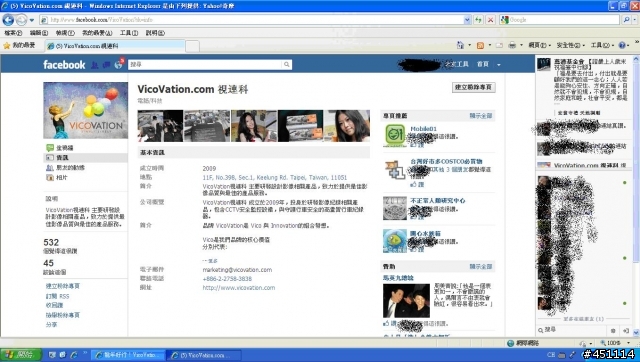This screenshot has height=362, width=640.
Task: Click the 檢舉粉絲專頁 link
Action: click(x=63, y=315)
